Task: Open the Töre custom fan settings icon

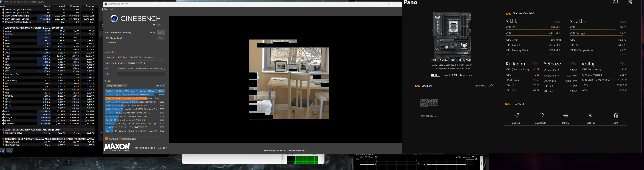Action: [x=615, y=115]
